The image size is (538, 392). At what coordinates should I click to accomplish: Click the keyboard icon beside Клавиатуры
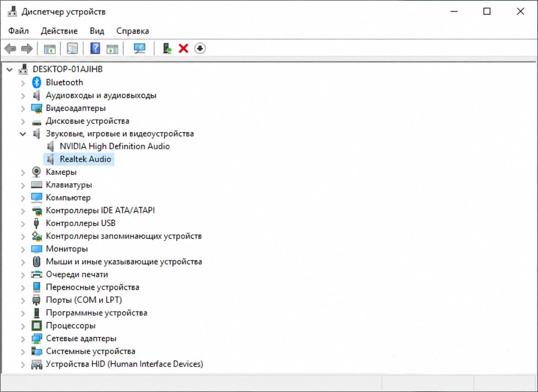point(37,184)
